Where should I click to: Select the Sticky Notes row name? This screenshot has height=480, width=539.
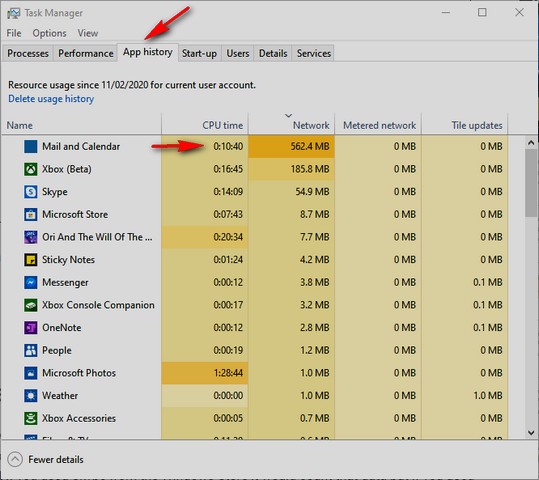click(68, 260)
